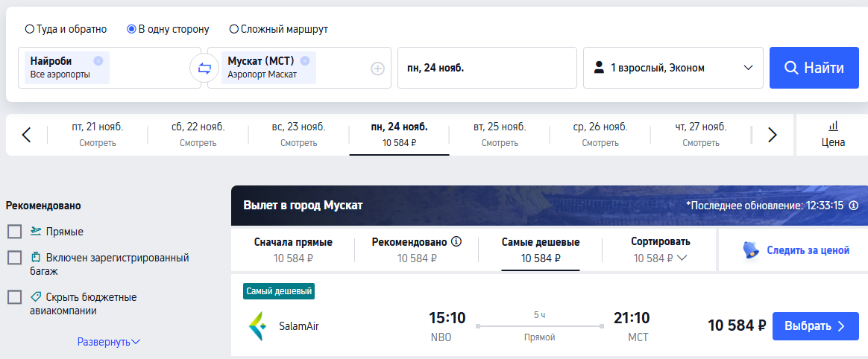This screenshot has height=359, width=868.
Task: Swap origin and destination cities icon
Action: [204, 68]
